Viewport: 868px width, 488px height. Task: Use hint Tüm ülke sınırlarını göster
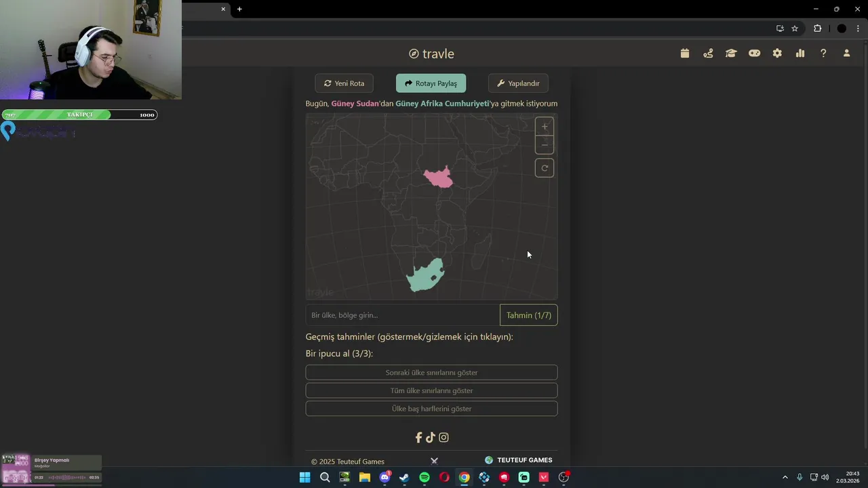pos(431,390)
